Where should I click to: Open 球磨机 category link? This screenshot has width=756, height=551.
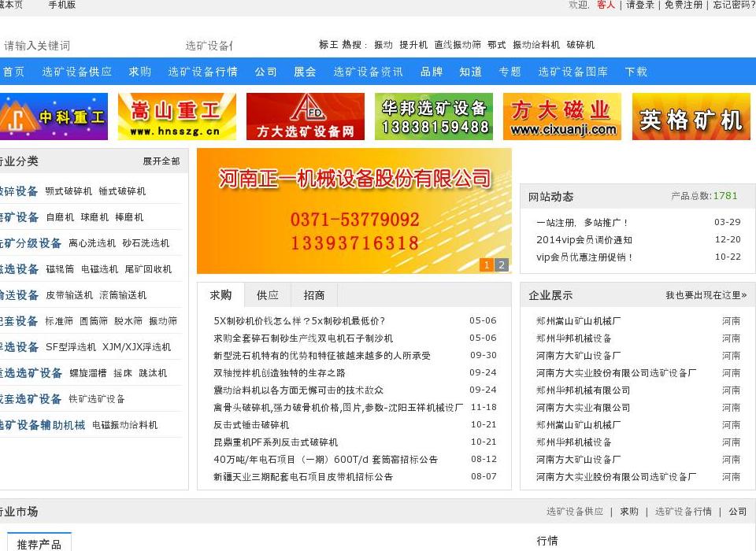pyautogui.click(x=94, y=217)
